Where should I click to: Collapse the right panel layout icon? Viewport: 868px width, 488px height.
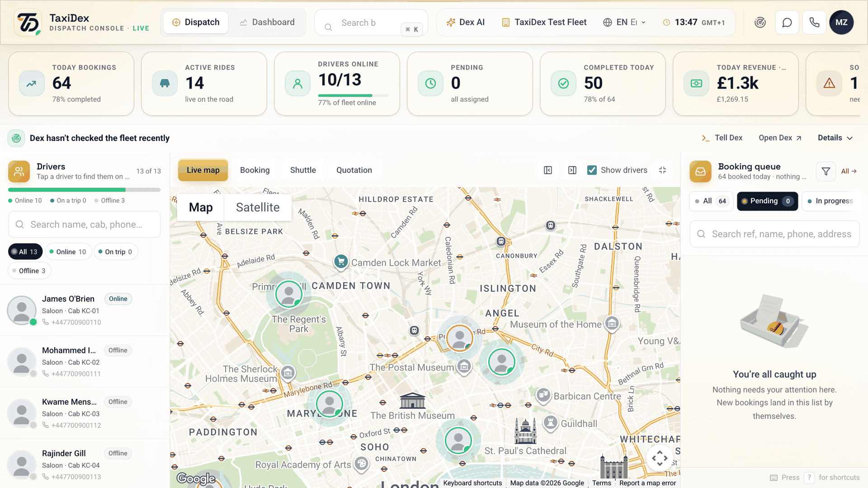coord(572,170)
